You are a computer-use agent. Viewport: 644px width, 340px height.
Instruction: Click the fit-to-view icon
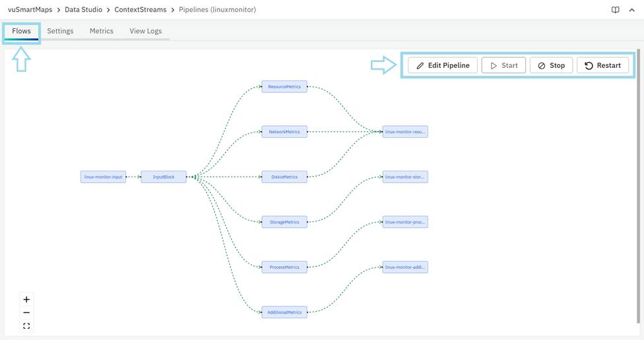click(x=26, y=326)
